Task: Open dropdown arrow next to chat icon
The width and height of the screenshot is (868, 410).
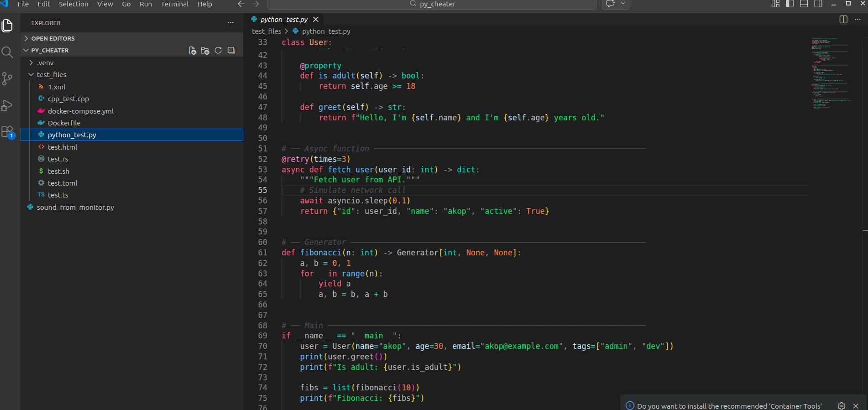Action: click(x=623, y=4)
